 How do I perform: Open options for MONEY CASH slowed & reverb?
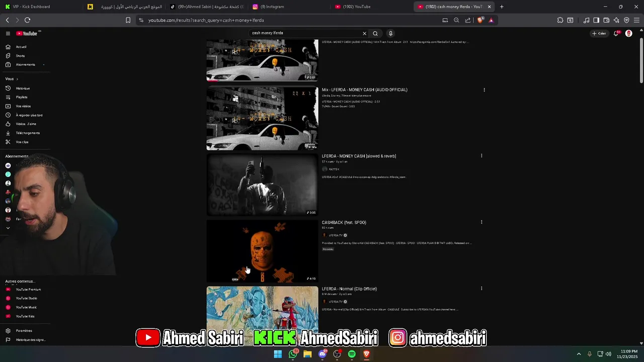pos(481,156)
